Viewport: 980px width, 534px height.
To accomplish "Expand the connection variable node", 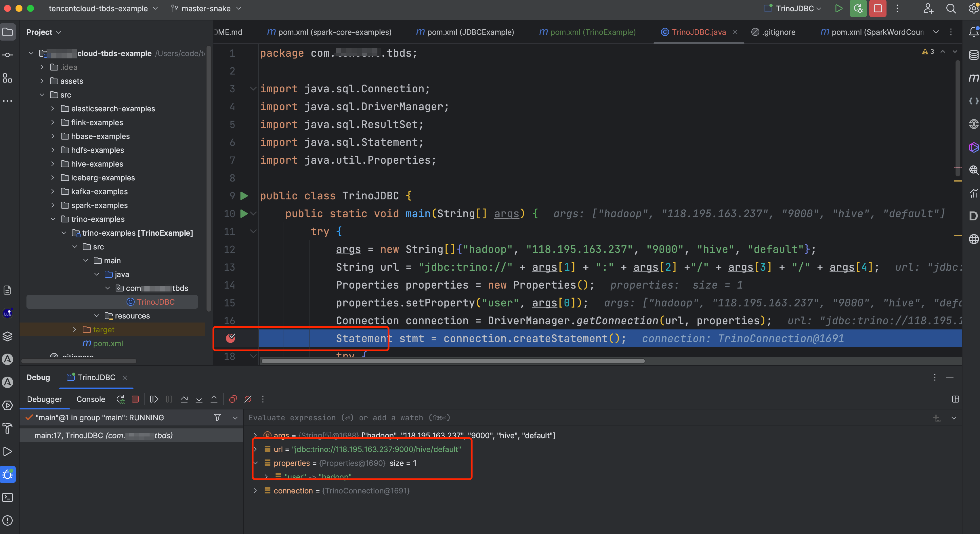I will (255, 491).
